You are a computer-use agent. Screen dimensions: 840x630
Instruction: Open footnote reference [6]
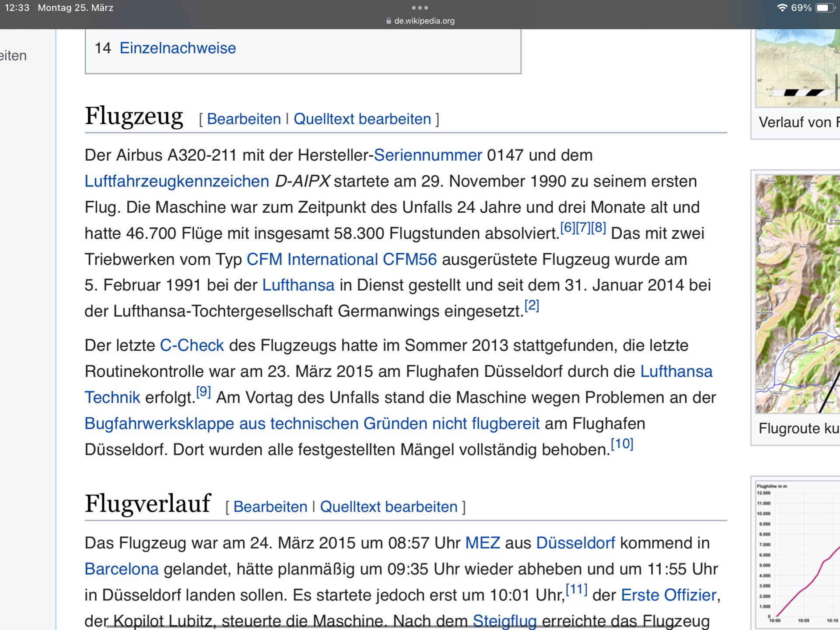(567, 227)
